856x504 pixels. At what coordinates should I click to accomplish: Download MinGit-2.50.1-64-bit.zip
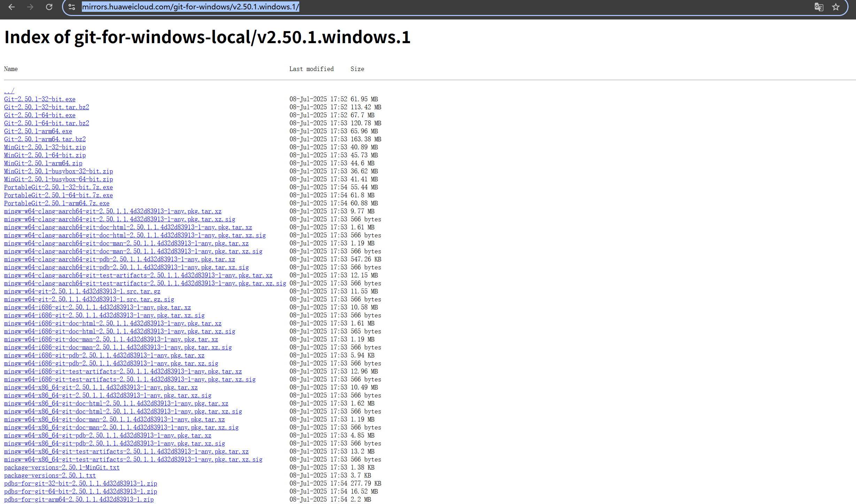[45, 155]
